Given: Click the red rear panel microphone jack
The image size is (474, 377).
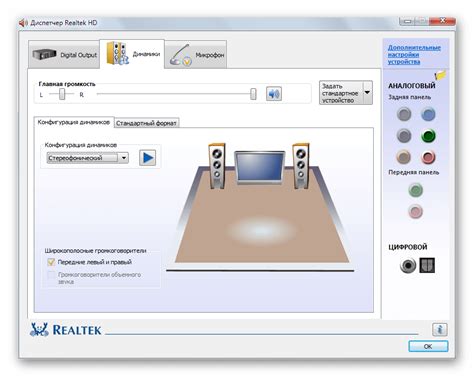Looking at the screenshot, I should 428,157.
